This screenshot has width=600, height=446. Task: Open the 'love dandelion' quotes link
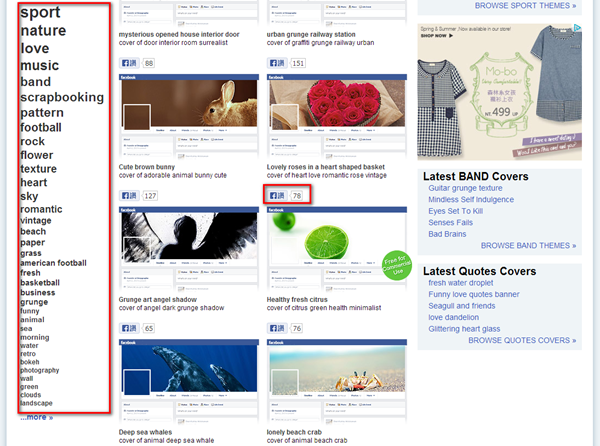point(453,317)
